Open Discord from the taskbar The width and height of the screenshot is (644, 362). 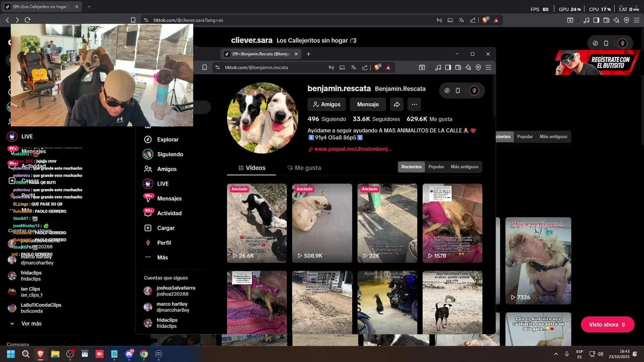129,354
